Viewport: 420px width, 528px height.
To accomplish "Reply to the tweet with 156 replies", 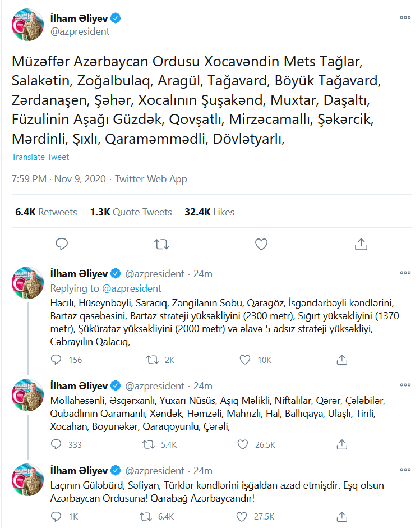I will coord(56,360).
